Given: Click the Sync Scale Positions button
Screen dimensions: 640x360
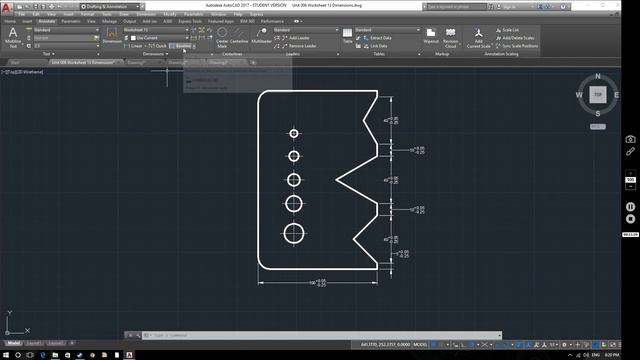Looking at the screenshot, I should 517,46.
